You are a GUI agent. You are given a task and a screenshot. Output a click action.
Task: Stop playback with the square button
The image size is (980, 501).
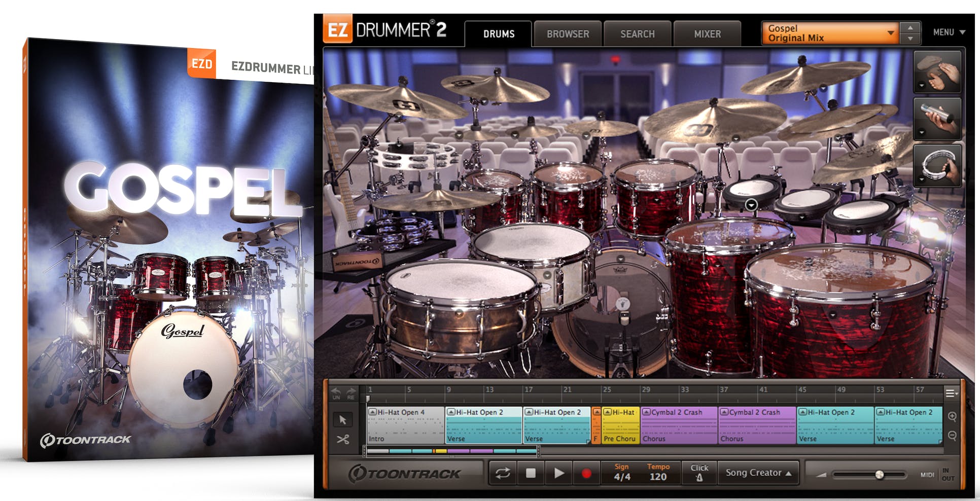pyautogui.click(x=531, y=473)
